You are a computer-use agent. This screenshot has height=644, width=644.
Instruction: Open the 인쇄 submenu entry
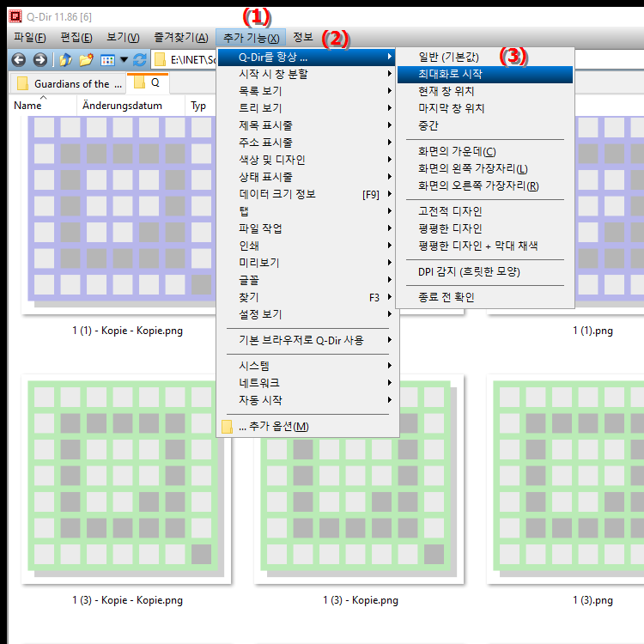pos(307,246)
